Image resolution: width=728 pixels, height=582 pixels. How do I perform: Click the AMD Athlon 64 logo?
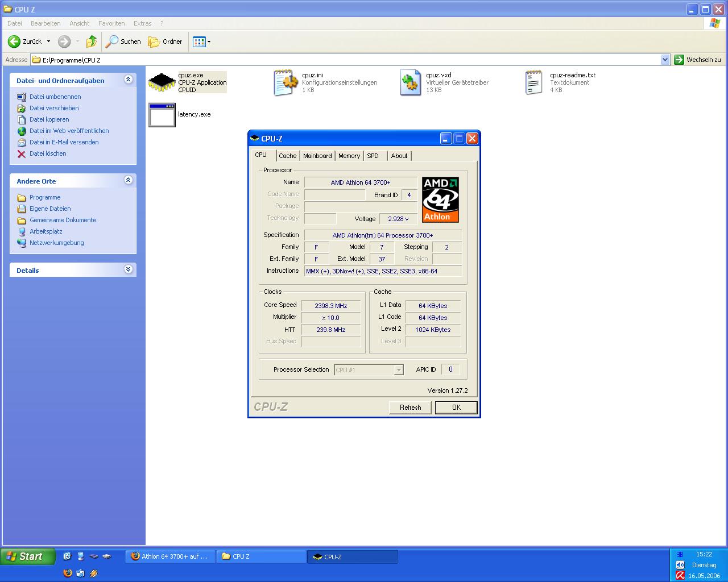coord(440,199)
